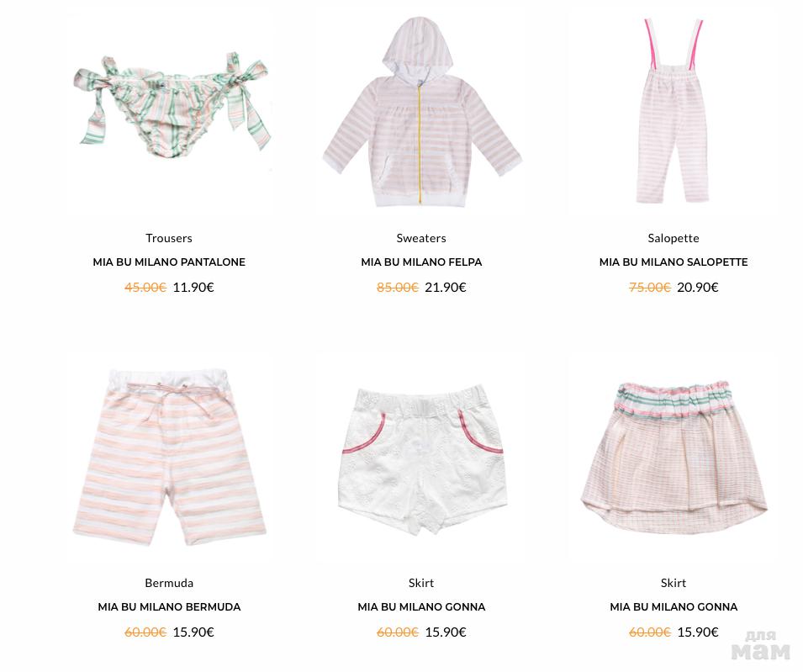The height and width of the screenshot is (672, 803).
Task: Open the striped bikini bottom product image
Action: (172, 104)
